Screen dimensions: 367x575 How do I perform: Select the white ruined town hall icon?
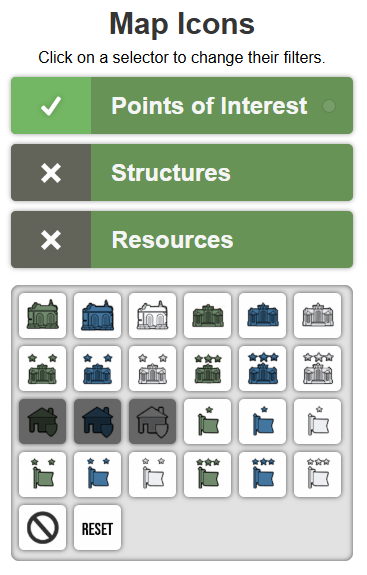tap(153, 315)
